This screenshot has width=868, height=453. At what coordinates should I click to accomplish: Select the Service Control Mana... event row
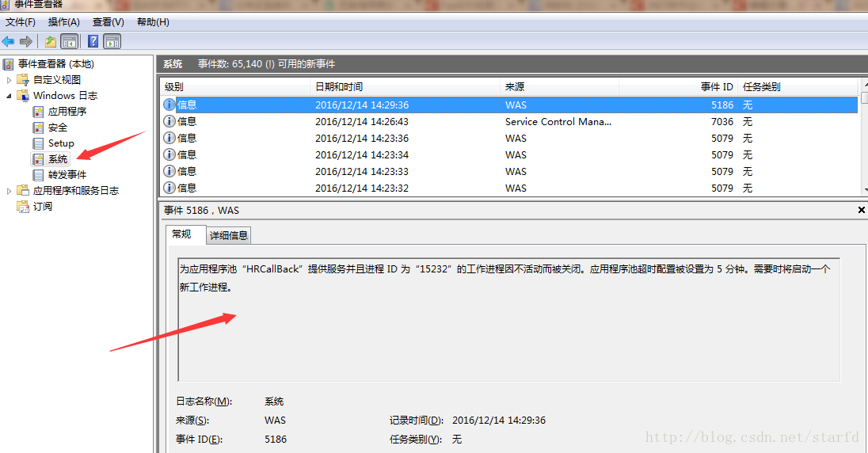coord(510,121)
